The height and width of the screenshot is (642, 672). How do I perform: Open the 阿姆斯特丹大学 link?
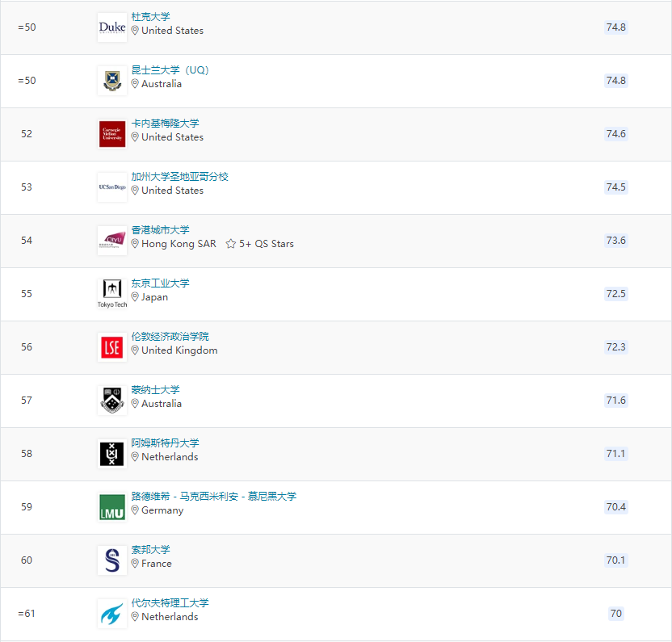click(166, 443)
